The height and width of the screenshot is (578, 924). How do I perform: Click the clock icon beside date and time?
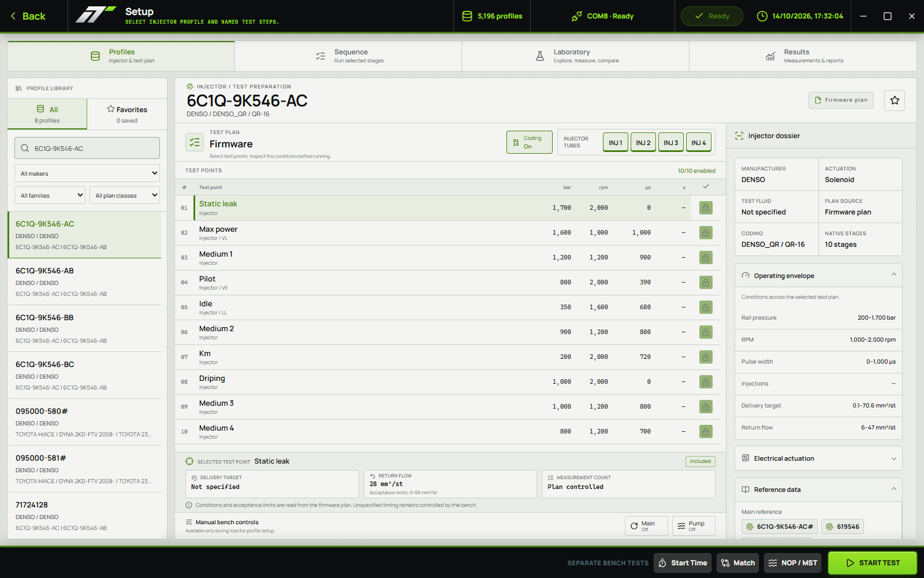click(762, 16)
